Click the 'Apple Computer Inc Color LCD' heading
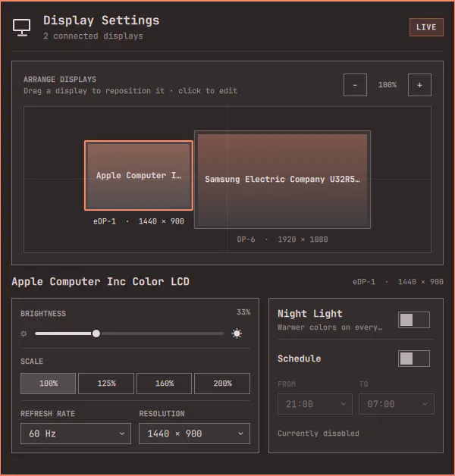 pyautogui.click(x=101, y=282)
